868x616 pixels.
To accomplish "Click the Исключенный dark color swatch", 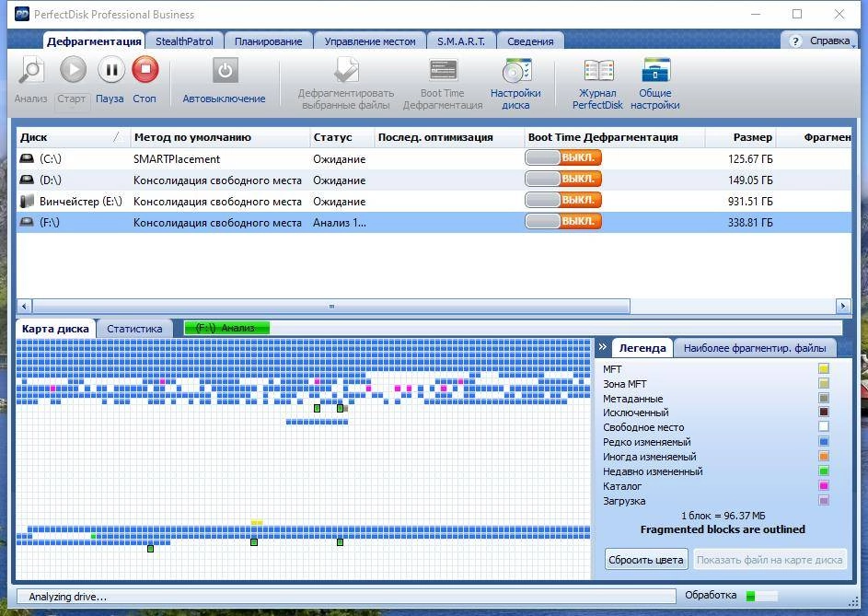I will pos(824,413).
